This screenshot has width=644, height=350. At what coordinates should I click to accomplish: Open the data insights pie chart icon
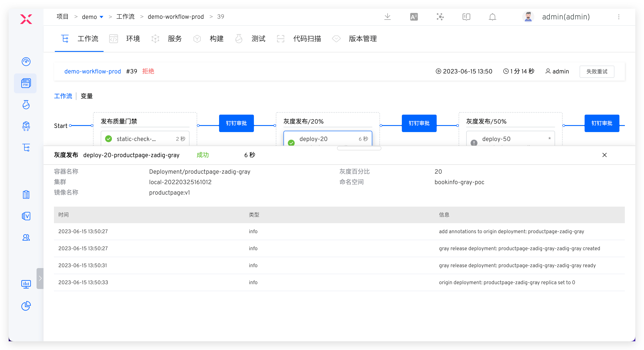26,306
